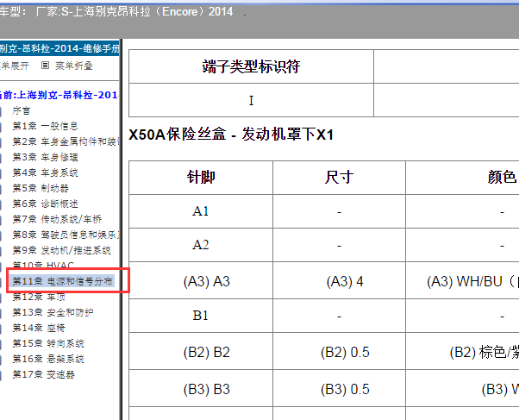Click size cell (B2) 0.5
Image resolution: width=519 pixels, height=420 pixels.
pyautogui.click(x=340, y=351)
